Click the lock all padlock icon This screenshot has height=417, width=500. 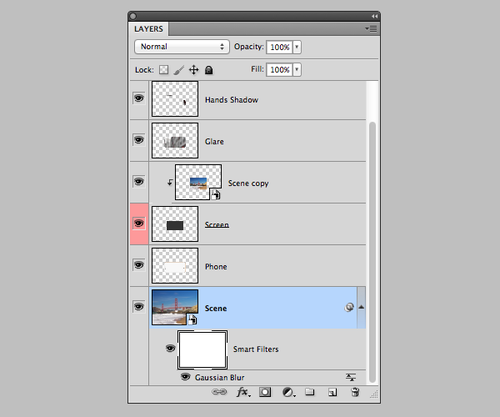pyautogui.click(x=209, y=70)
